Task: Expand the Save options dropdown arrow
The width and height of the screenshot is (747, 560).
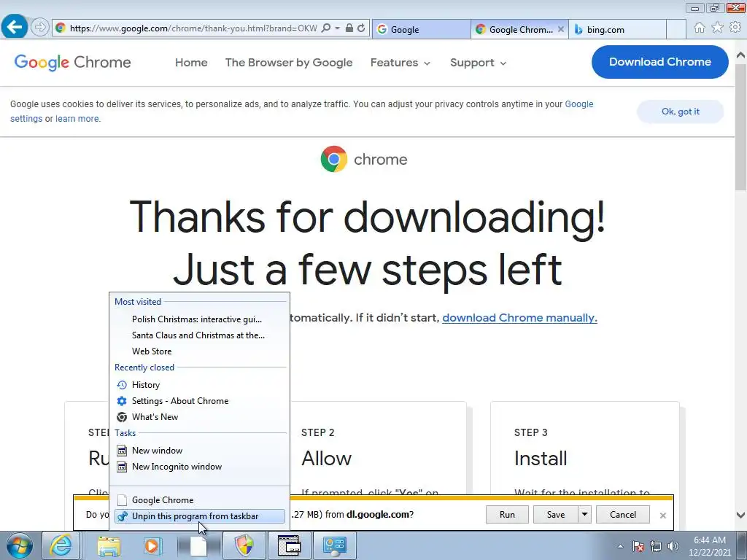Action: coord(584,514)
